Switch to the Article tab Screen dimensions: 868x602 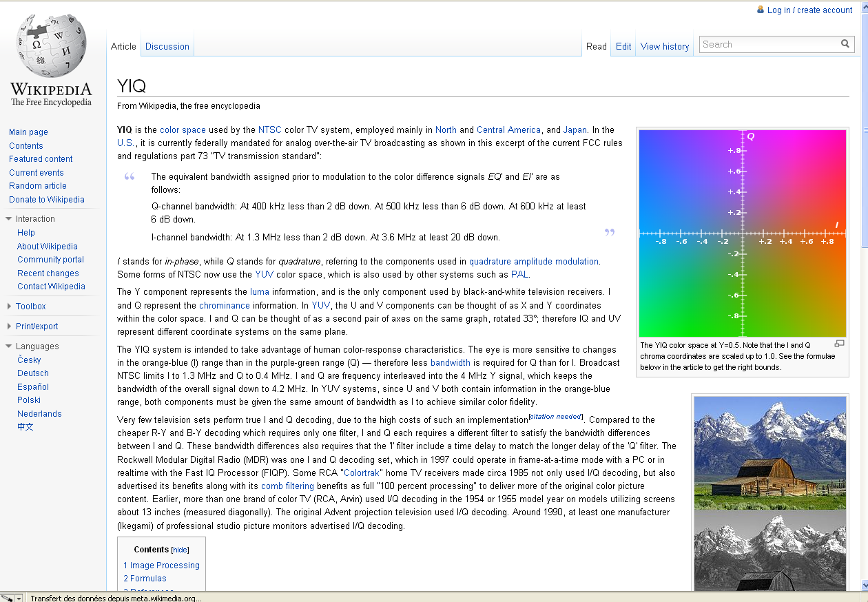pos(123,47)
